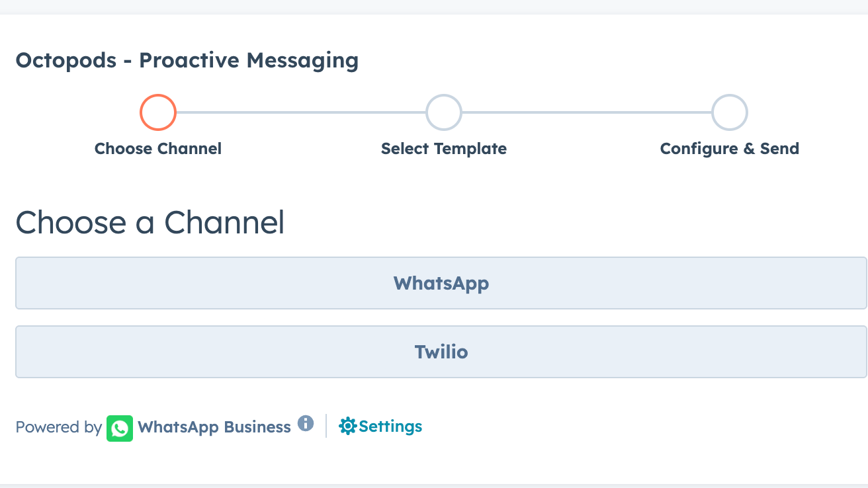868x488 pixels.
Task: Click the active highlighted first step indicator
Action: 157,112
